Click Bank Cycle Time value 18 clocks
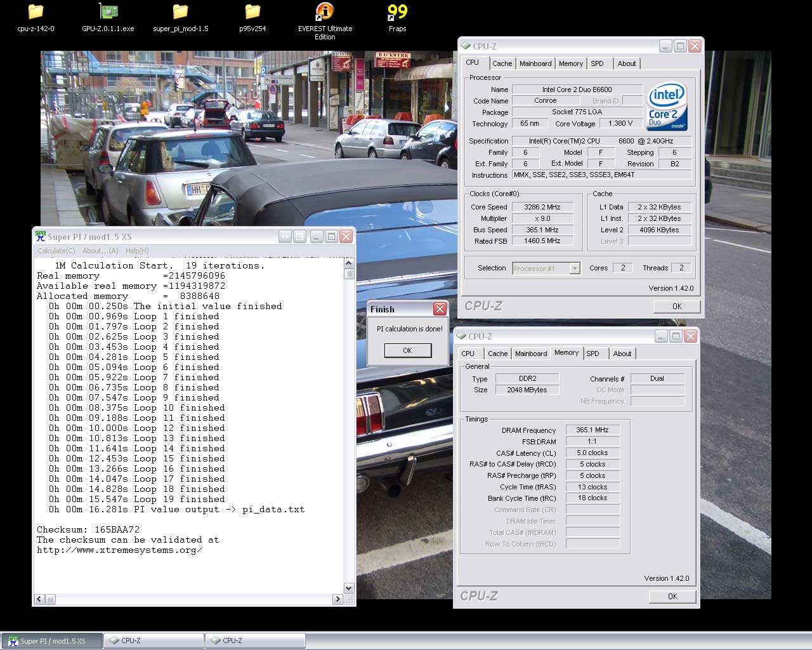 point(593,498)
